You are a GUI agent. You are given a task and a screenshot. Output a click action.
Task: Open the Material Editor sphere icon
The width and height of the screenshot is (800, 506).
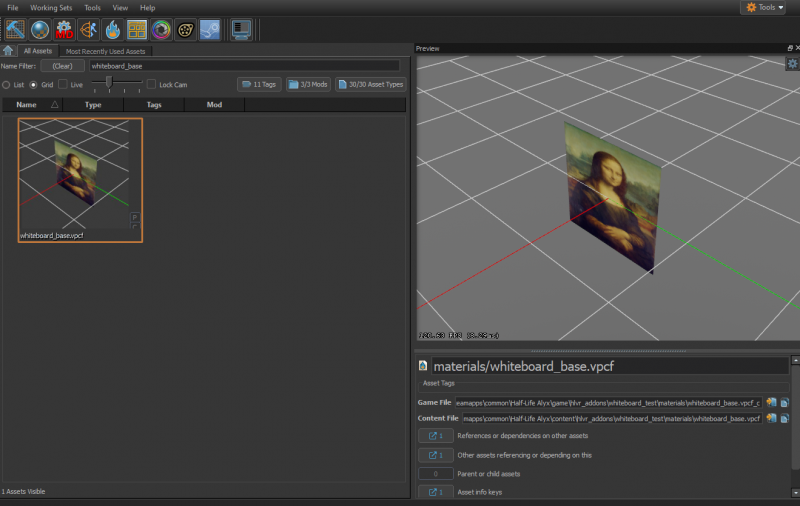pos(39,30)
